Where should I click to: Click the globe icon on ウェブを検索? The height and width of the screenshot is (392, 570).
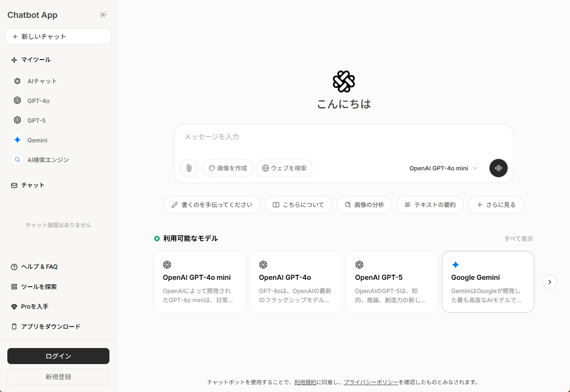[265, 168]
